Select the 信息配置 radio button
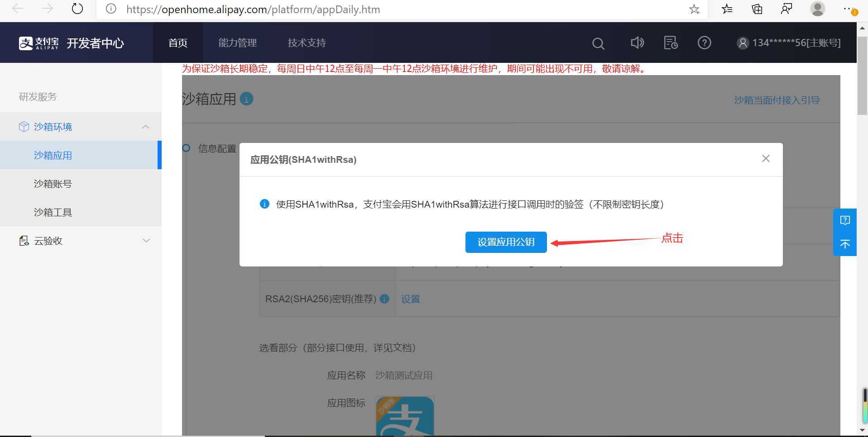The height and width of the screenshot is (437, 868). [186, 148]
